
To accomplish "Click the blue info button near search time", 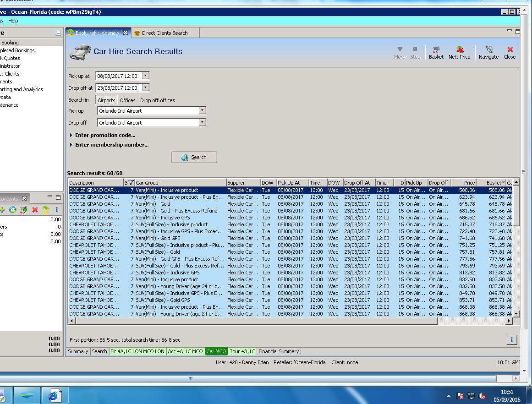I will (x=511, y=339).
